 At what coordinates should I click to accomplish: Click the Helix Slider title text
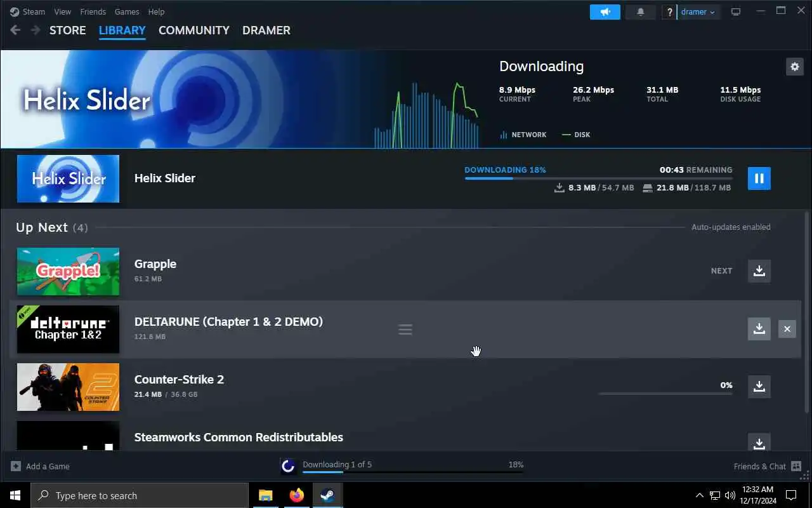pyautogui.click(x=165, y=178)
